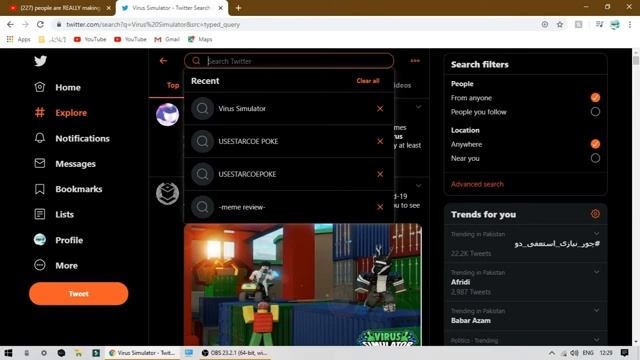Click the browser address bar URL
This screenshot has height=360, width=640.
pyautogui.click(x=153, y=24)
